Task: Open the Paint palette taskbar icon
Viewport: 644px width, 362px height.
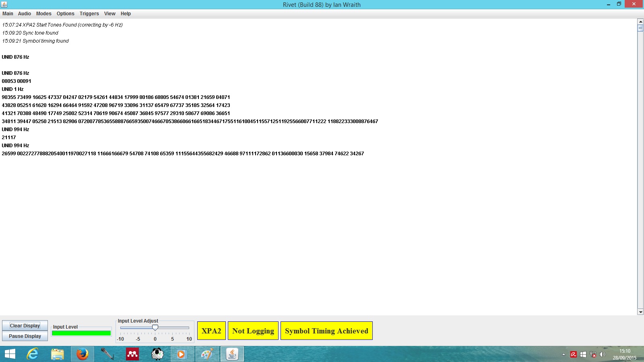Action: (x=207, y=354)
